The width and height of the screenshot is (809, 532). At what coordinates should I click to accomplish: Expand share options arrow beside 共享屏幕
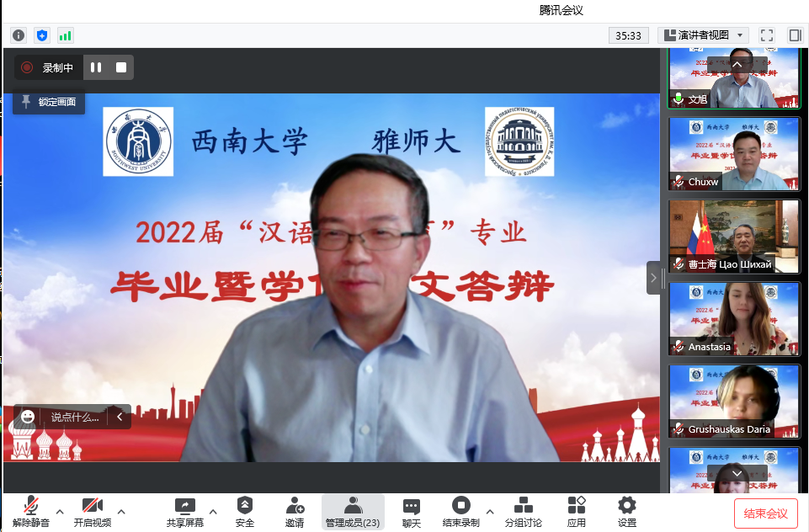pos(212,511)
